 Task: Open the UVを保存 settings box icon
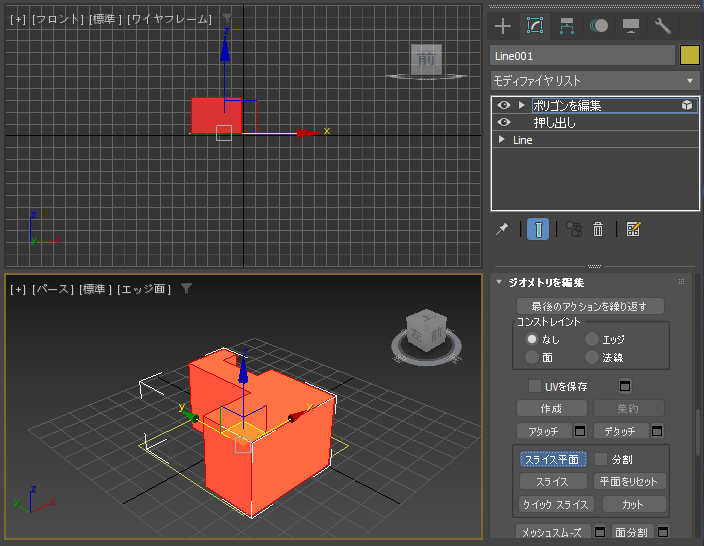coord(625,386)
